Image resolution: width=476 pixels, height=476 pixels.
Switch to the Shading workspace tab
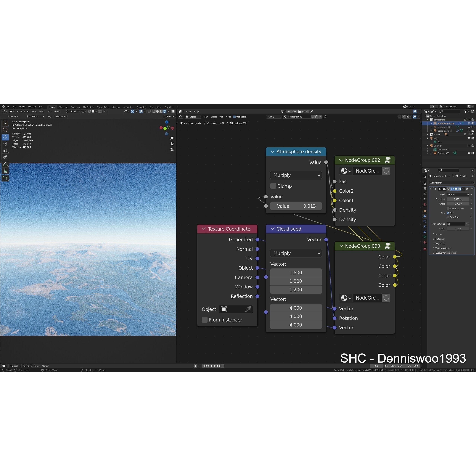116,107
